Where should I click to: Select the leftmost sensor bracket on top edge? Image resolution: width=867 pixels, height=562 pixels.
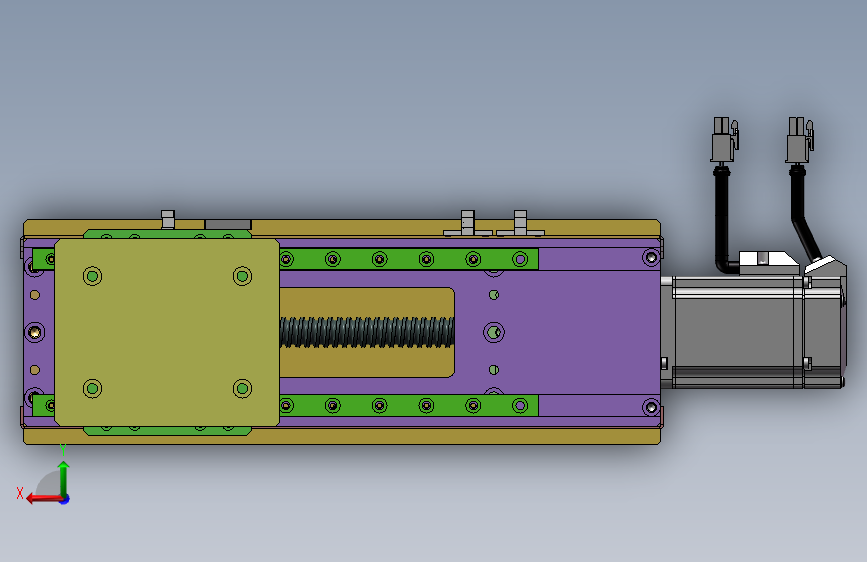(x=168, y=219)
